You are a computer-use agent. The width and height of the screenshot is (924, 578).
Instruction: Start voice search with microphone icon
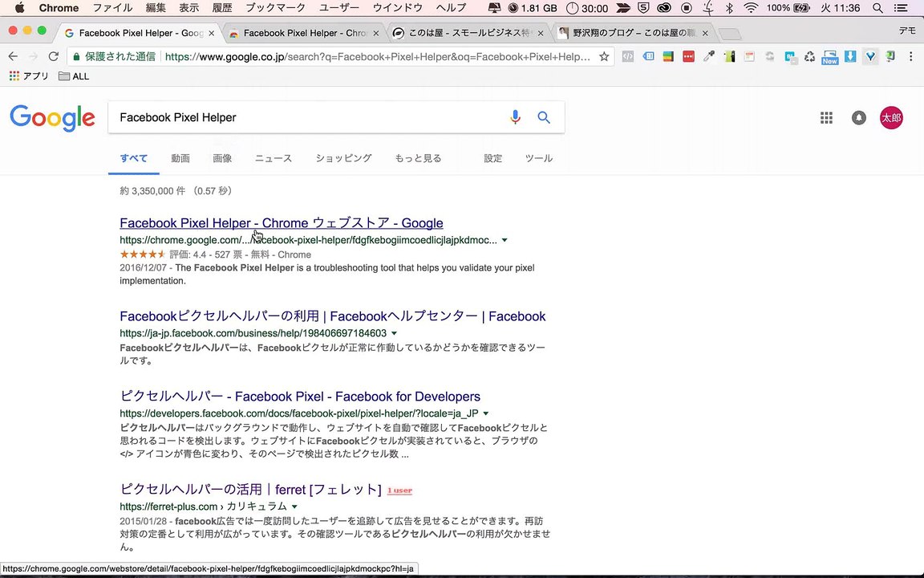pyautogui.click(x=515, y=116)
